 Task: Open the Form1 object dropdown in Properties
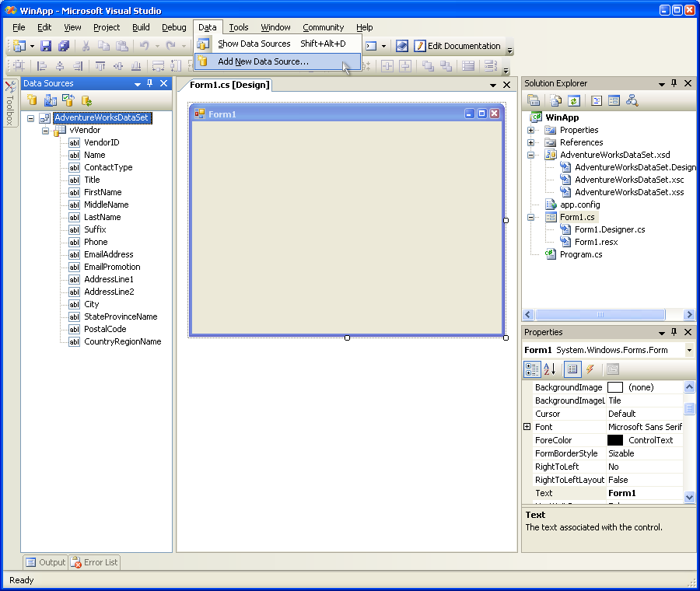click(689, 351)
